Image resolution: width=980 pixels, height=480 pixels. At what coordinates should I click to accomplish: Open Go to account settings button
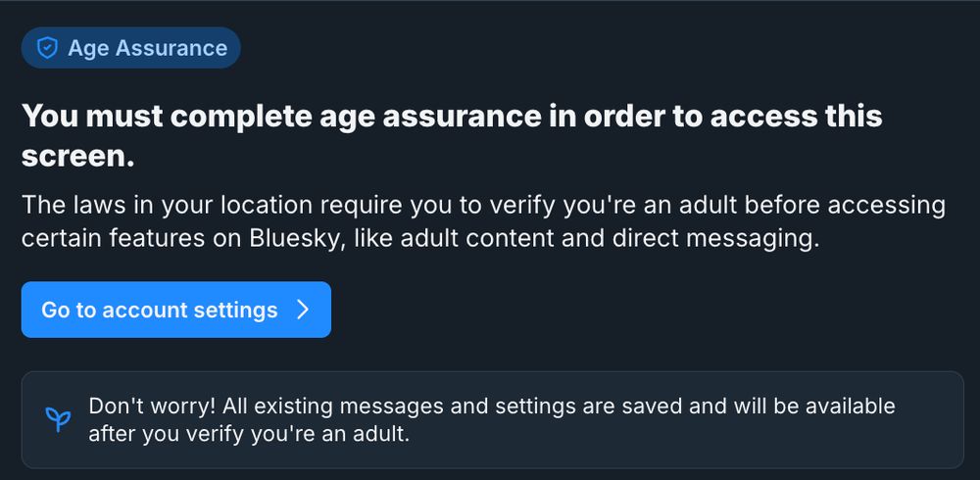click(176, 310)
